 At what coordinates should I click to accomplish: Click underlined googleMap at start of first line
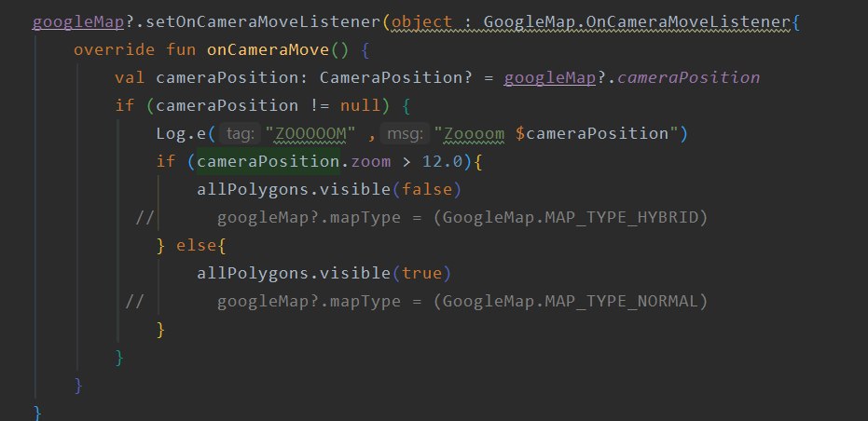(x=78, y=22)
